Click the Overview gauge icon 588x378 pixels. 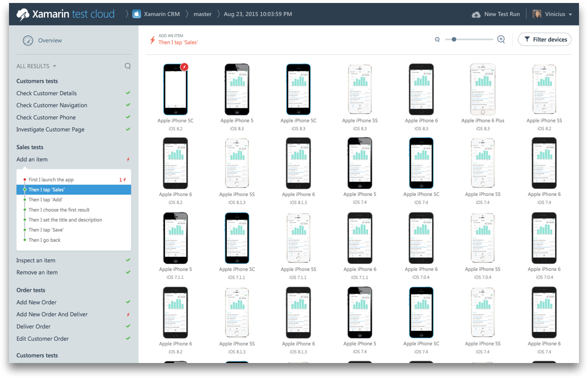(x=28, y=40)
